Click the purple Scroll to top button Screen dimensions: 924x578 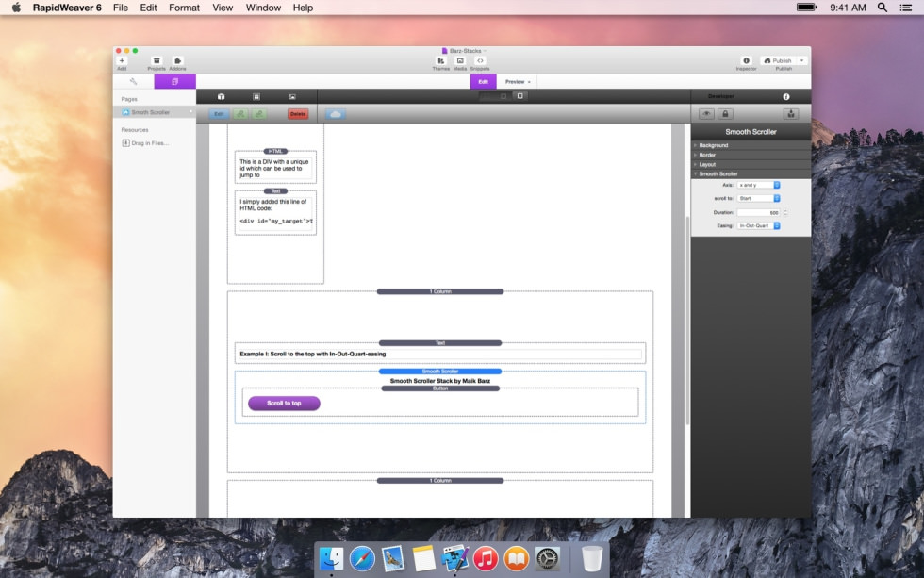(284, 403)
